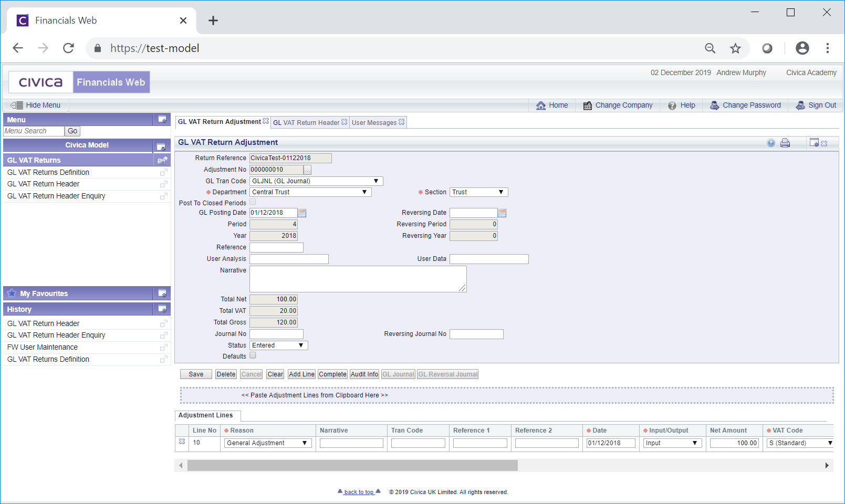Click the right arrow of the horizontal scrollbar
This screenshot has height=504, width=845.
pos(827,465)
